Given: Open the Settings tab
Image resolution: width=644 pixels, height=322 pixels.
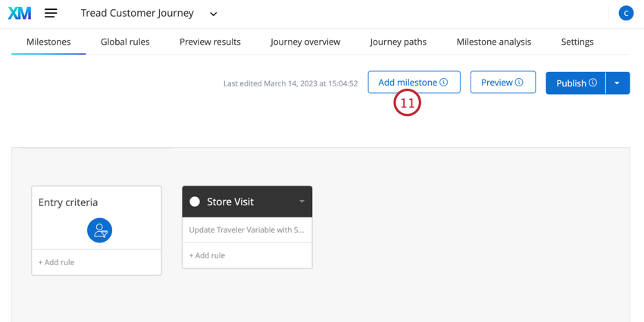Looking at the screenshot, I should pos(577,42).
